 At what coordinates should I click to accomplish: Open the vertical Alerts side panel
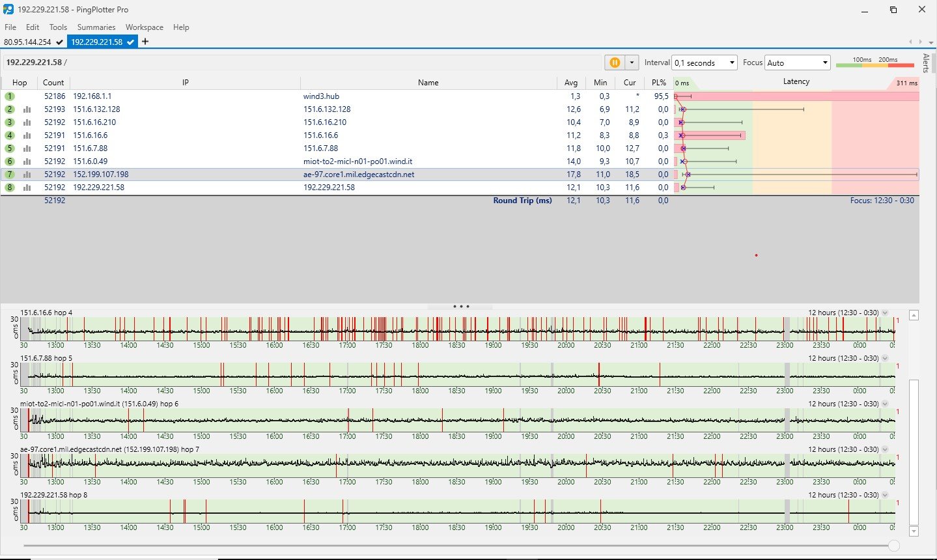pos(926,63)
